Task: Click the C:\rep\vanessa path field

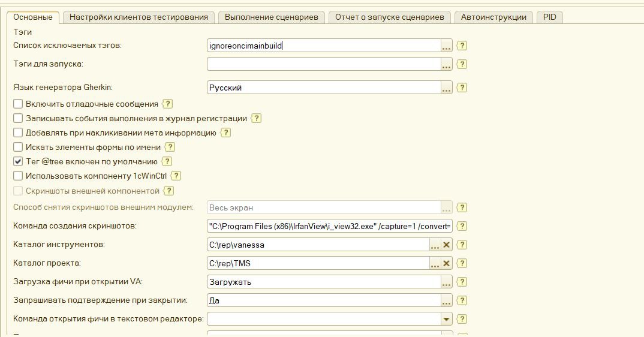Action: point(318,245)
